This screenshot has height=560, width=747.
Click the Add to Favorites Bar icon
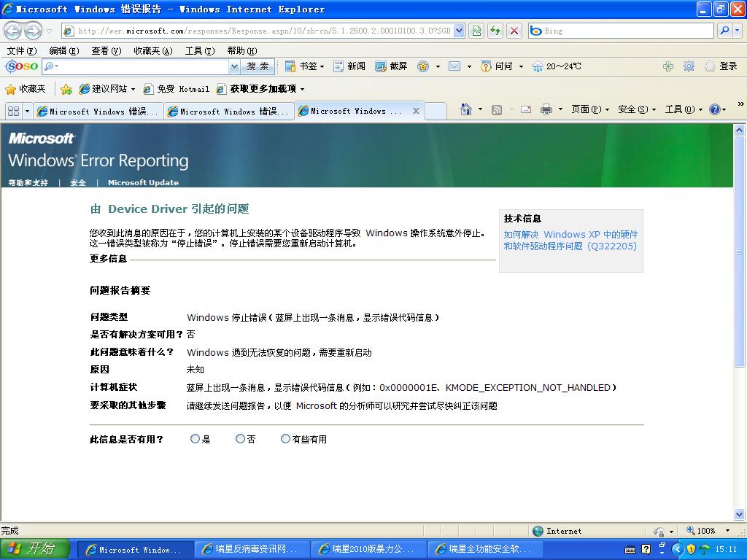click(66, 88)
